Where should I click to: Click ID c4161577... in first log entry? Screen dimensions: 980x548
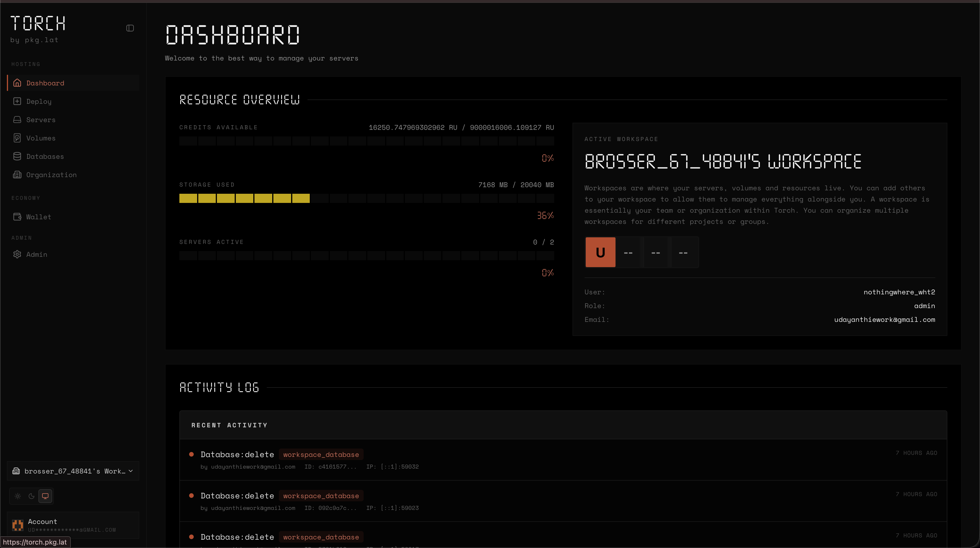pos(331,467)
